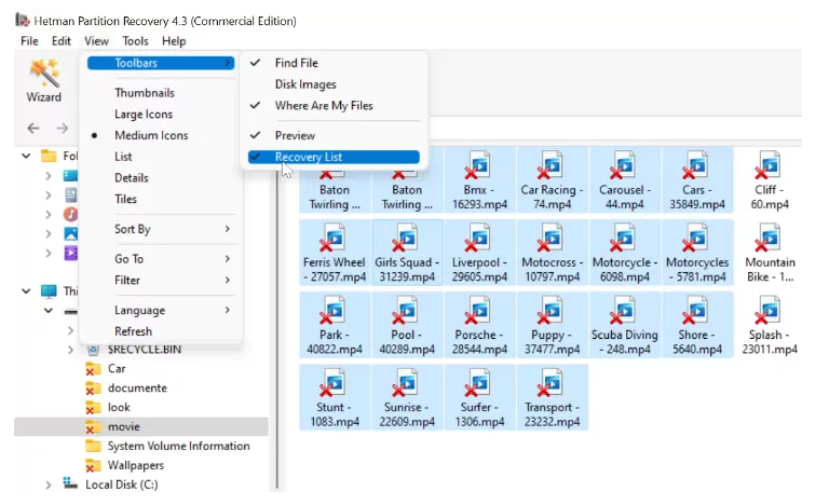Choose Medium Icons view
Screen dimensions: 820x500
pyautogui.click(x=161, y=135)
